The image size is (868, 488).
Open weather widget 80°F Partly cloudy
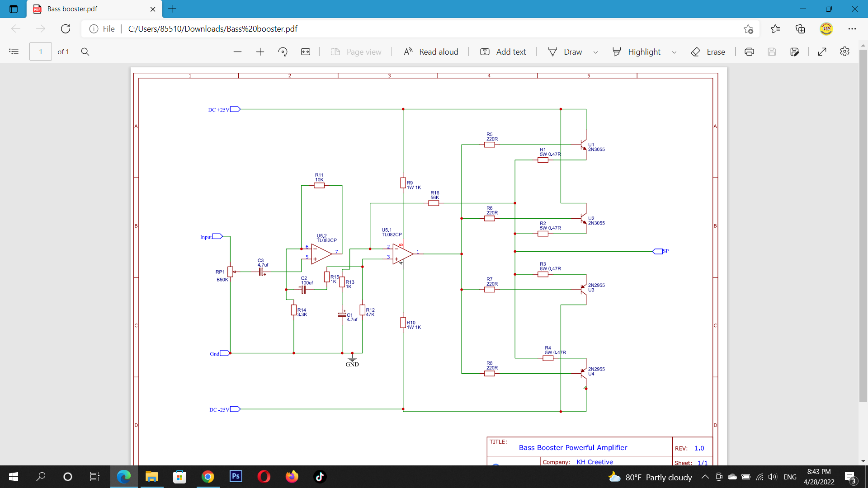point(650,477)
